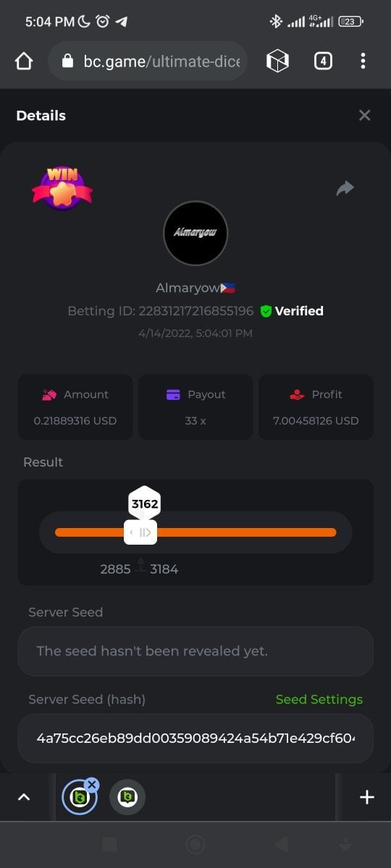This screenshot has width=391, height=868.
Task: Tap the Android back navigation button
Action: (x=281, y=844)
